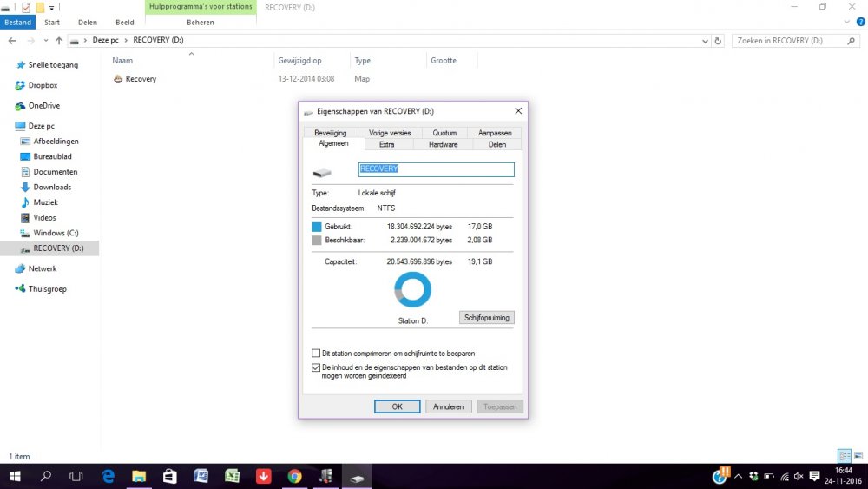Click chevron after Deze pc breadcrumb

(x=126, y=41)
